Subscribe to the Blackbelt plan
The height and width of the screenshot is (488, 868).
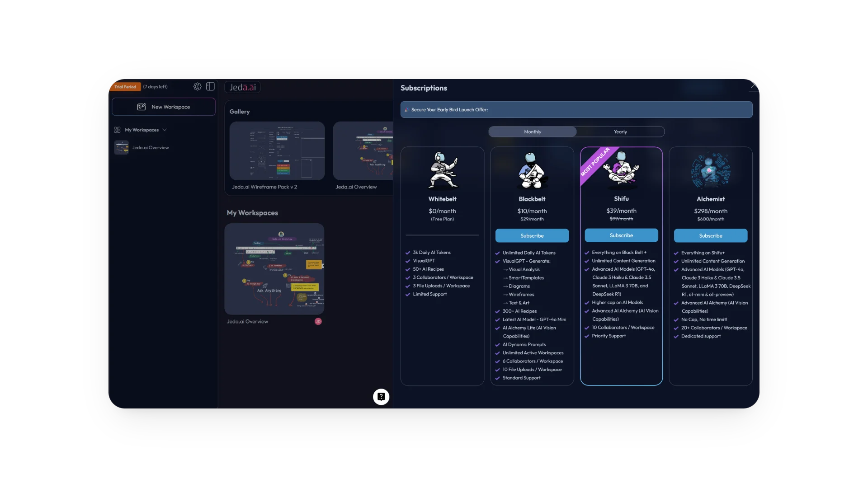tap(532, 235)
